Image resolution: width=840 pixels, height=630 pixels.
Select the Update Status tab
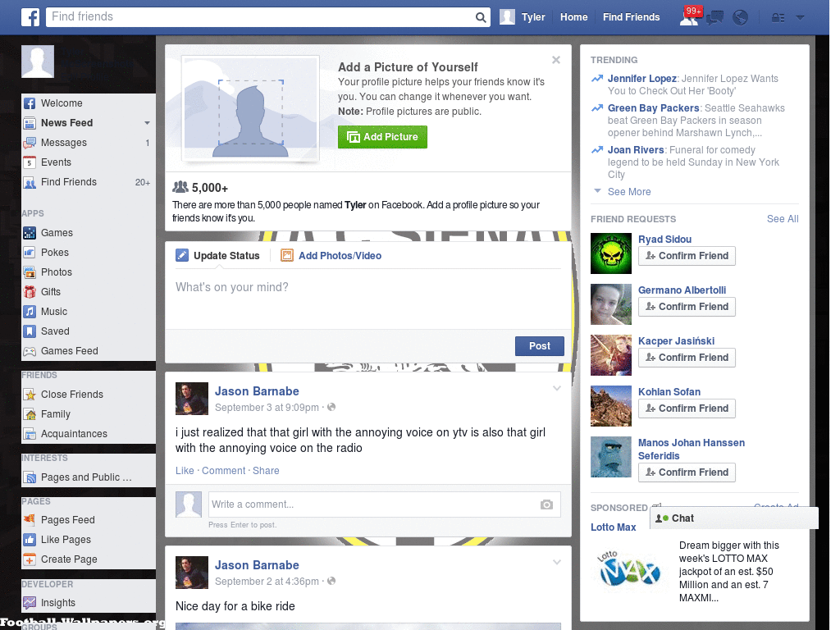click(x=218, y=256)
